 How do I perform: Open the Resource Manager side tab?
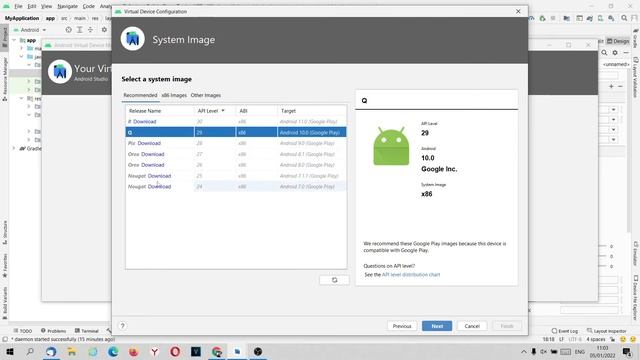[x=4, y=79]
